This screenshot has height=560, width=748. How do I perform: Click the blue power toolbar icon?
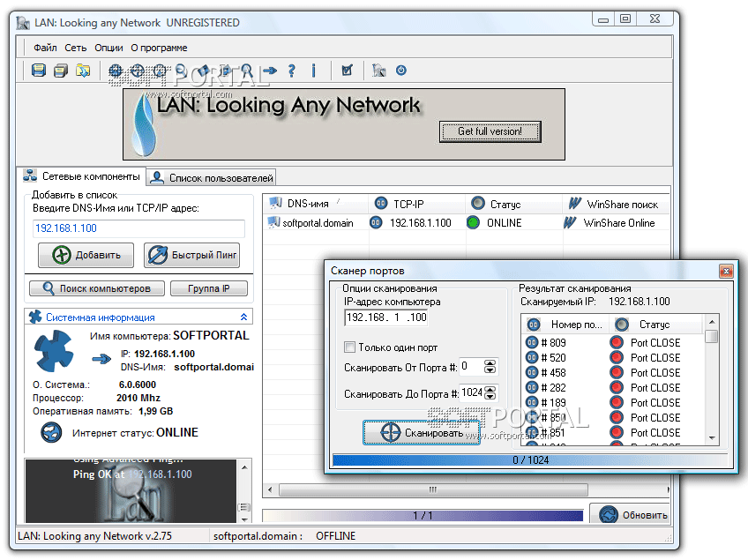pyautogui.click(x=401, y=71)
